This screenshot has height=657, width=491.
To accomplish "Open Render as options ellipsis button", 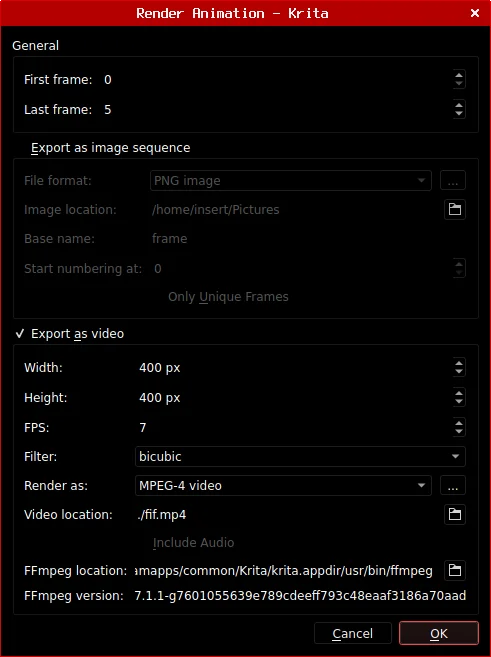I will pyautogui.click(x=452, y=486).
